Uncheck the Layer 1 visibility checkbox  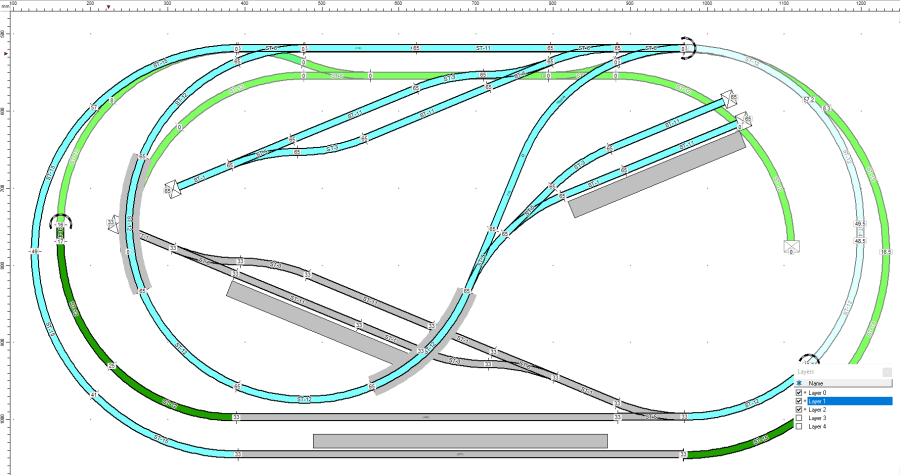coord(798,402)
